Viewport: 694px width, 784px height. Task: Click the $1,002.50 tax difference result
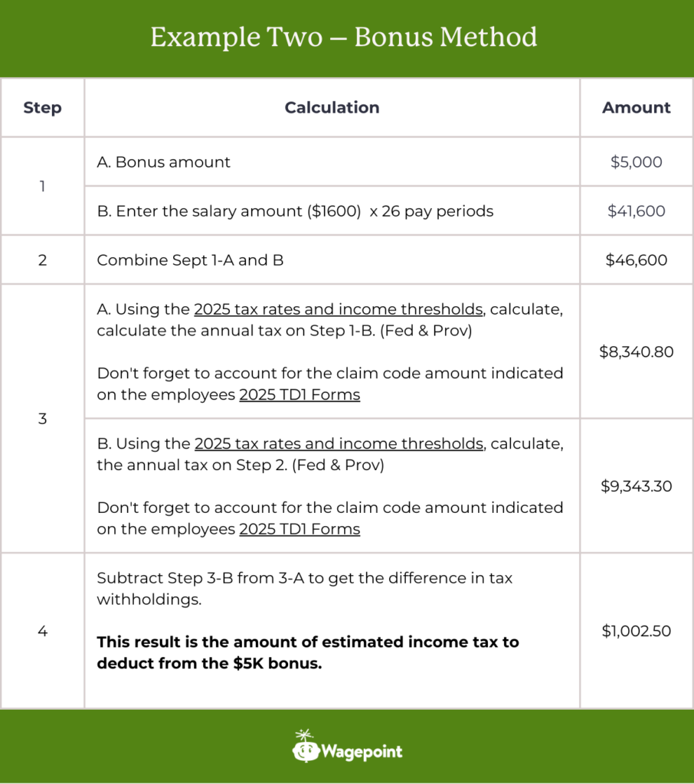click(636, 632)
